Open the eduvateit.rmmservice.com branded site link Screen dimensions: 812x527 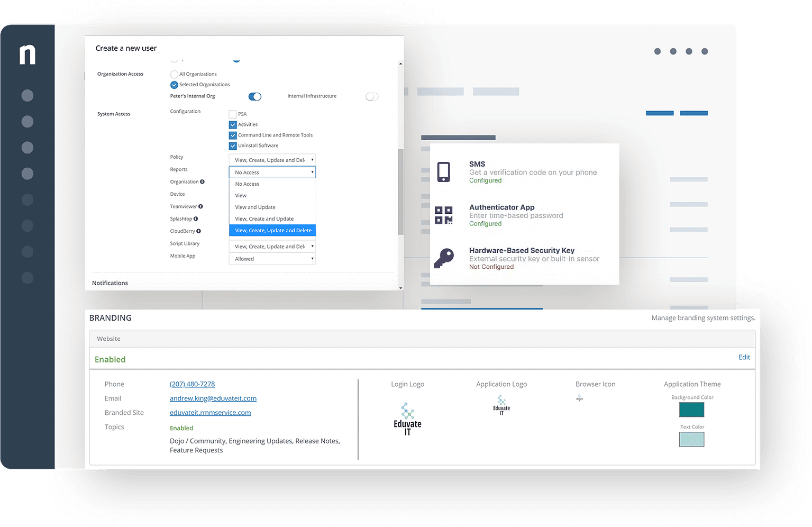point(210,412)
